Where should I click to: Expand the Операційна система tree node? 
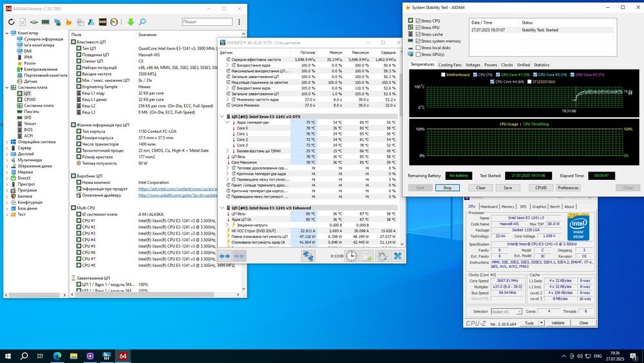[x=7, y=142]
